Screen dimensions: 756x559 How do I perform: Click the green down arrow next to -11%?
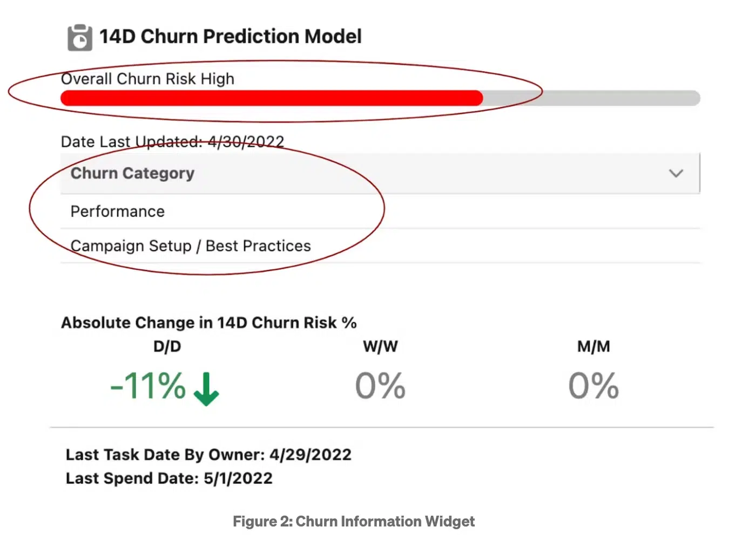point(206,388)
